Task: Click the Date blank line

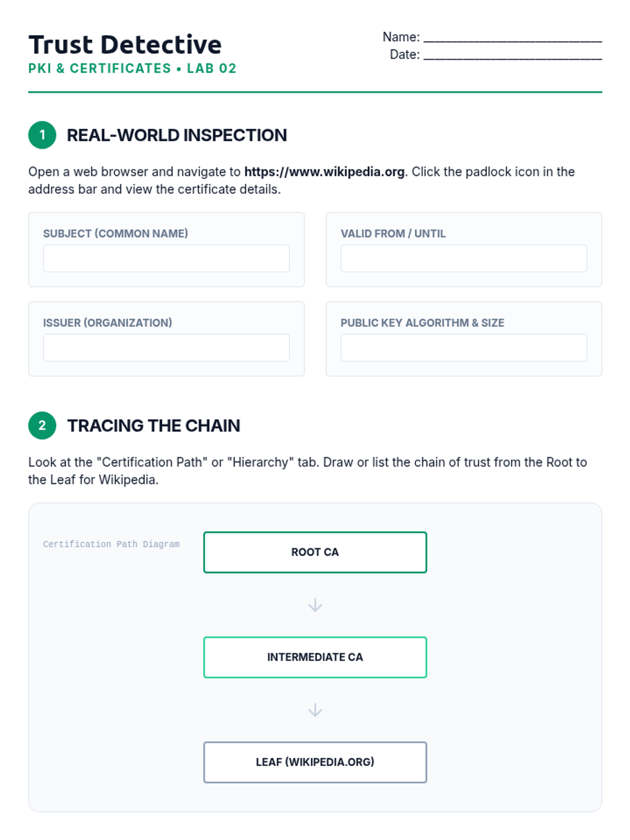Action: pos(512,56)
